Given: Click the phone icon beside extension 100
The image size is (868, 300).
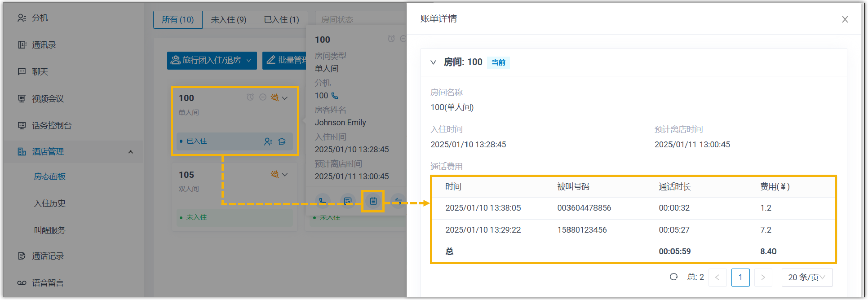Looking at the screenshot, I should coord(335,96).
